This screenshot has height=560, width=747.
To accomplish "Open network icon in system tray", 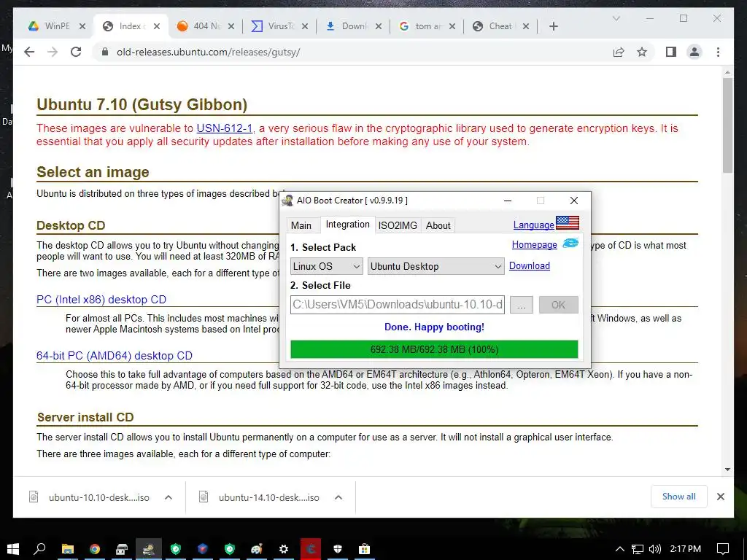I will (638, 549).
